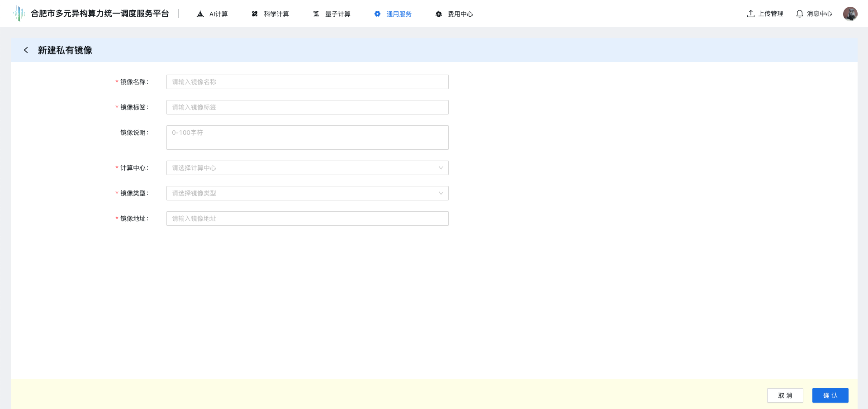Click the 科学计算 icon in navbar
Screen dimensions: 868x409
click(255, 14)
